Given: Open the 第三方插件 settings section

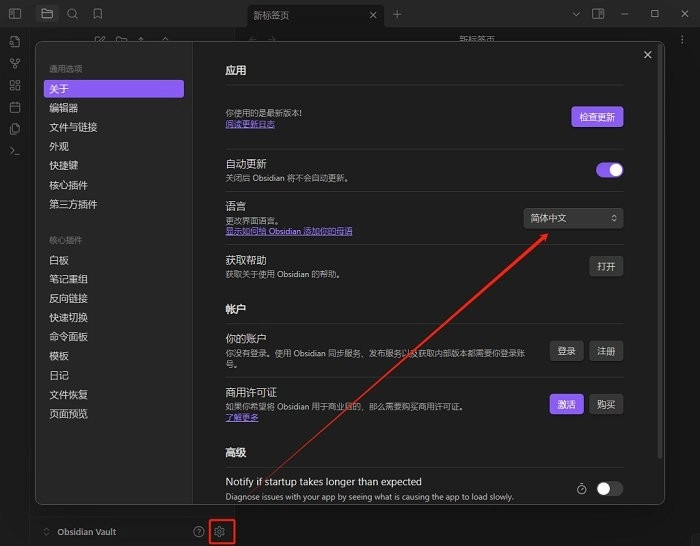Looking at the screenshot, I should coord(73,204).
